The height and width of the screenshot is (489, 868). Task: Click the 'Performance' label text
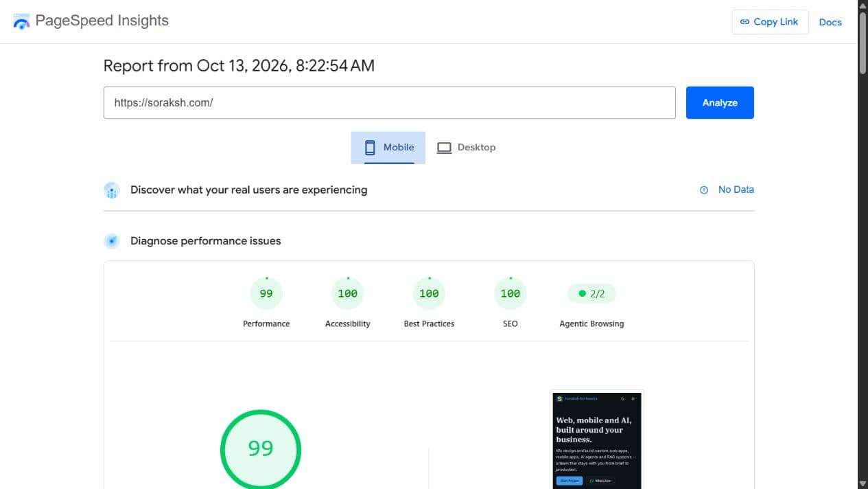266,323
